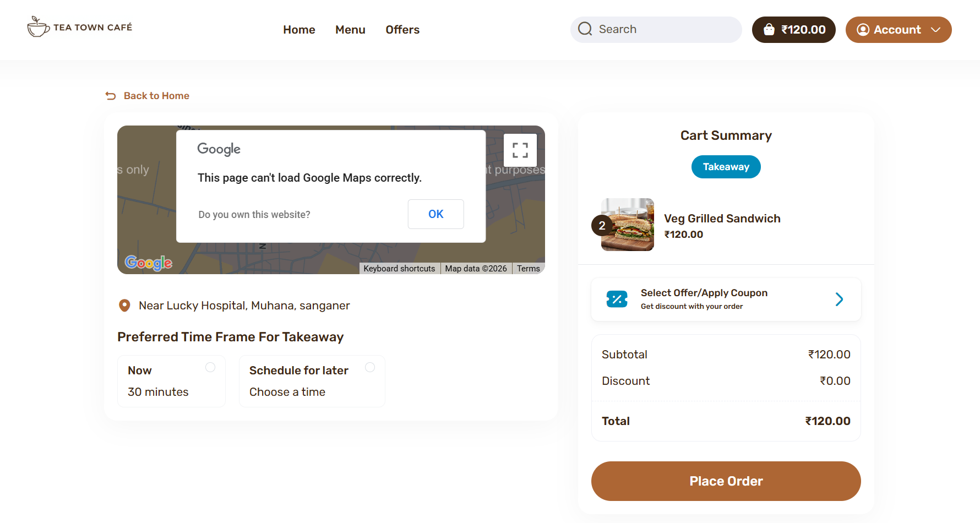Click the Discount value ₹0.00

(835, 381)
